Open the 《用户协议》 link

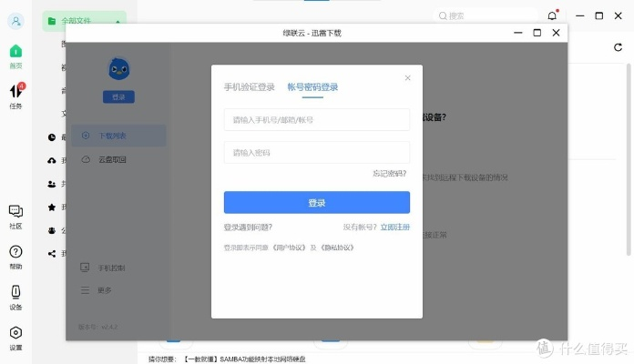tap(289, 248)
